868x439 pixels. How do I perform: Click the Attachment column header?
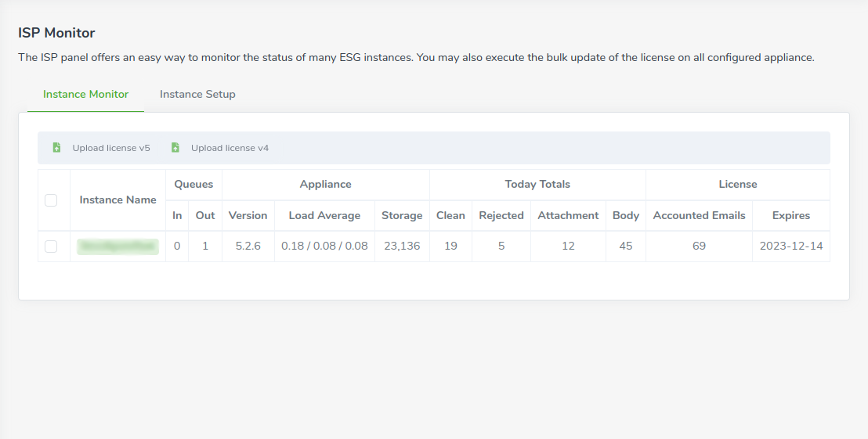click(x=569, y=215)
